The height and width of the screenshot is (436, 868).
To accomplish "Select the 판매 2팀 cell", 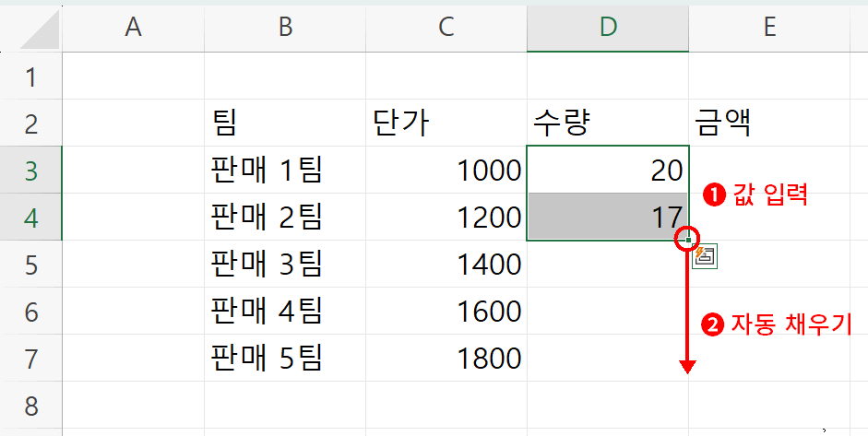I will point(285,217).
